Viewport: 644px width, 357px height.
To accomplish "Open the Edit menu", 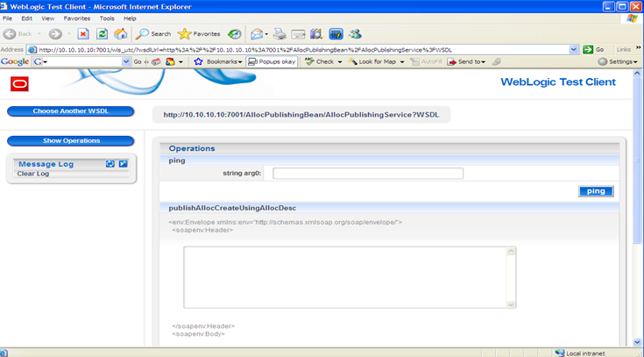I will pyautogui.click(x=26, y=18).
